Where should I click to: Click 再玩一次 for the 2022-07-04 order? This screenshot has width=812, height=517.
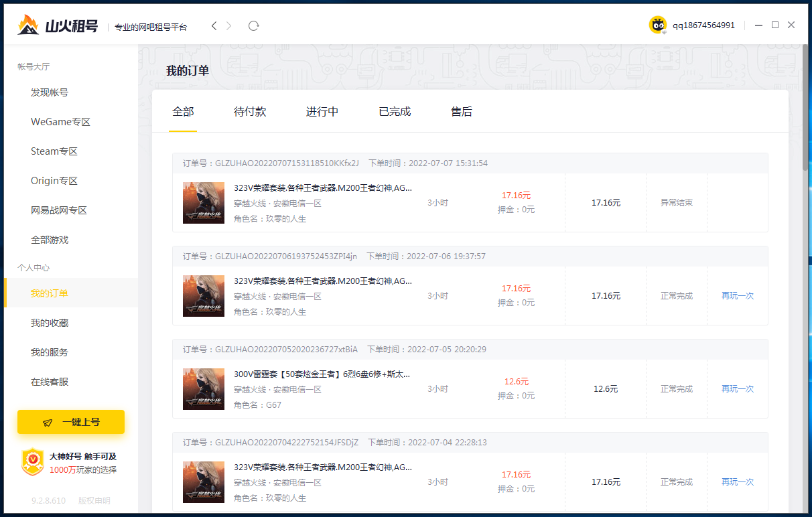[738, 482]
